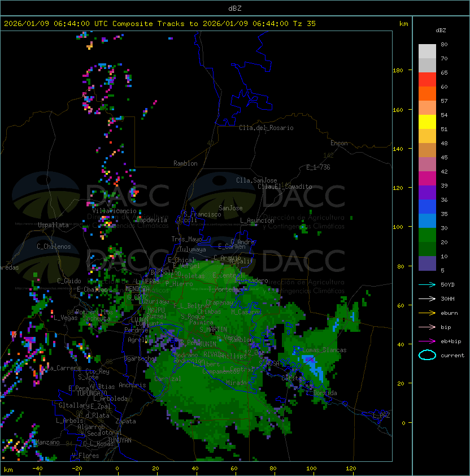The height and width of the screenshot is (476, 470).
Task: Click the dBZ legend heading
Action: click(x=441, y=31)
